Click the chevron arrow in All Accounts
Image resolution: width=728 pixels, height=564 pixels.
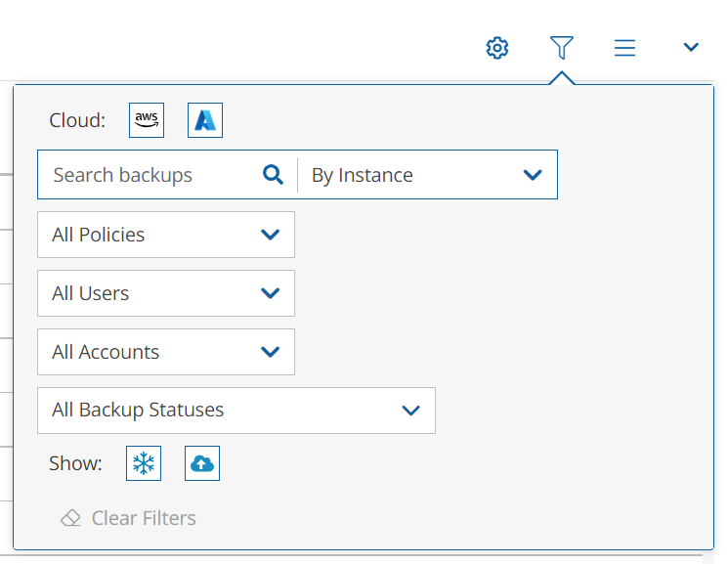tap(271, 352)
